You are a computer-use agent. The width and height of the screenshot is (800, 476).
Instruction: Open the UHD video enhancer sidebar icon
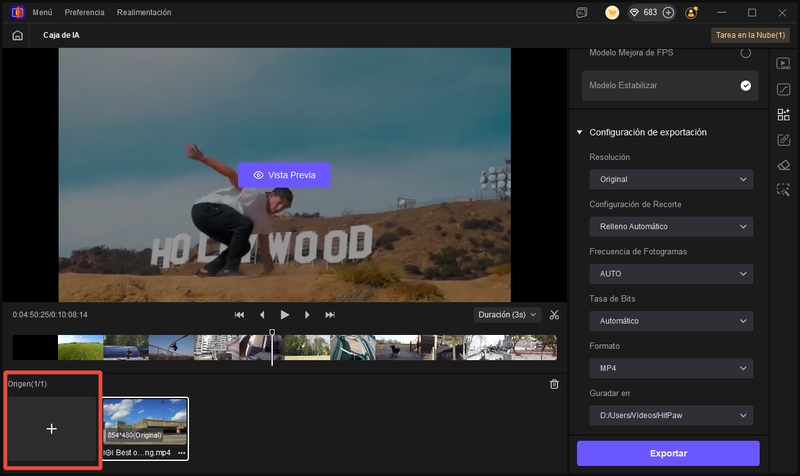(x=783, y=64)
